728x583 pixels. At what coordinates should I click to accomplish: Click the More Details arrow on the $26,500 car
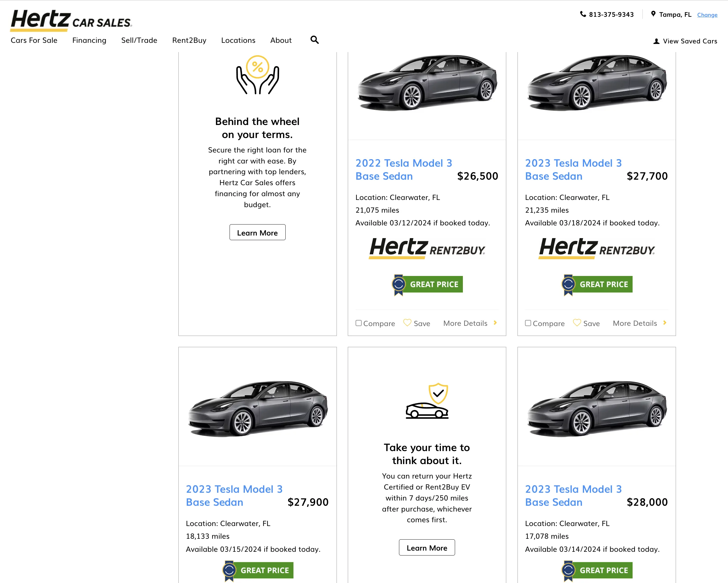[x=495, y=323]
